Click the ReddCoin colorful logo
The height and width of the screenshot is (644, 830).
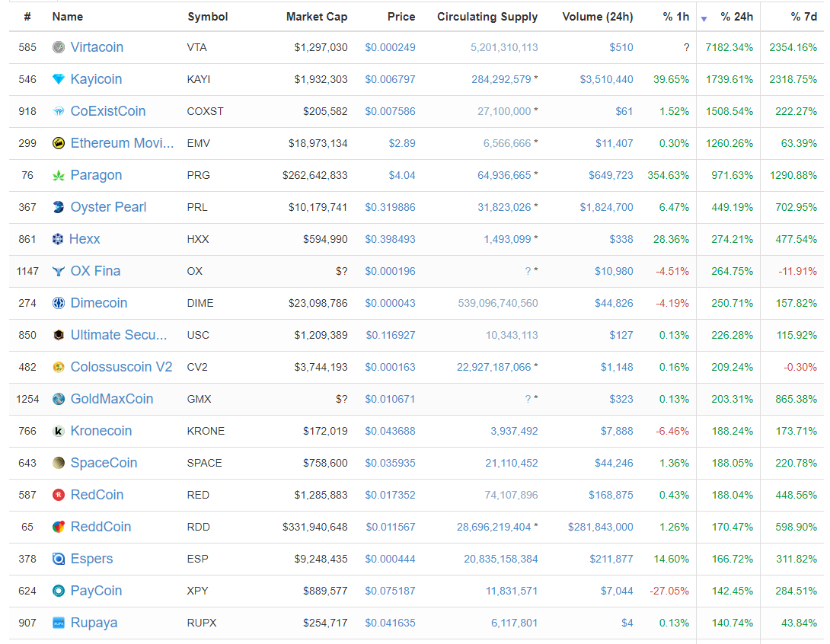point(58,527)
